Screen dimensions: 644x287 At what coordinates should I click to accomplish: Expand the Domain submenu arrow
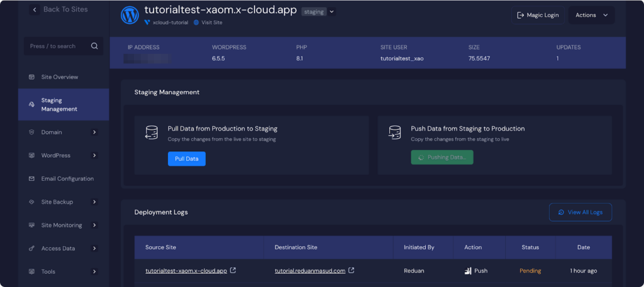point(94,132)
